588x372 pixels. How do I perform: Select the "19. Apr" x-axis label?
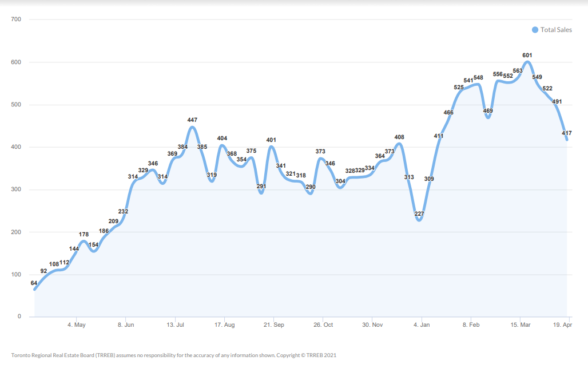562,324
